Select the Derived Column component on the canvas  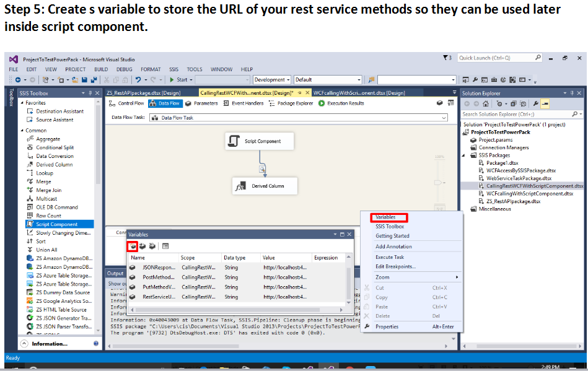[265, 186]
